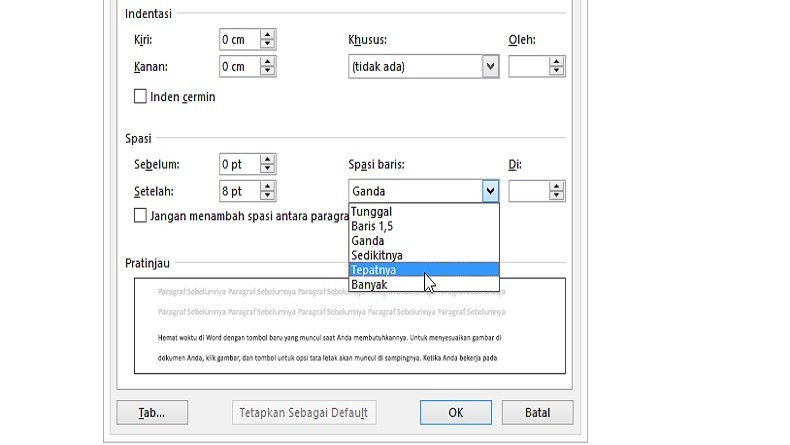The height and width of the screenshot is (445, 790).
Task: Expand the Khusus indentation dropdown
Action: click(x=489, y=67)
